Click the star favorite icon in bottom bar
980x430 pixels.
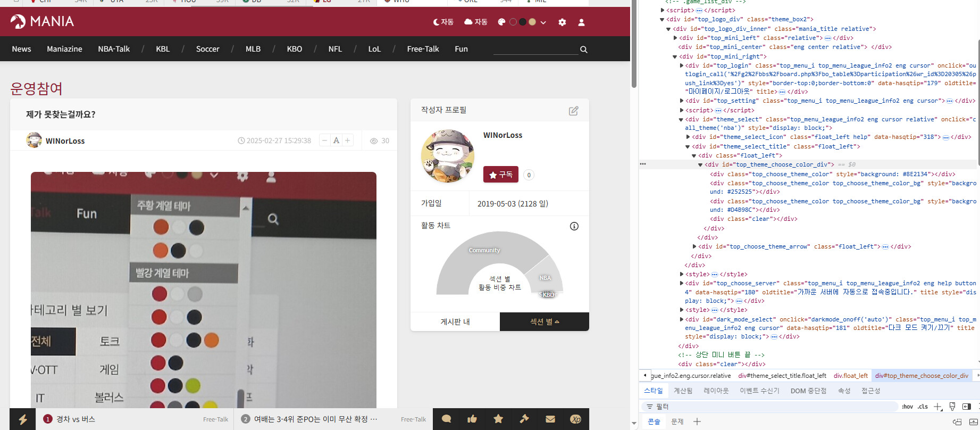[498, 419]
